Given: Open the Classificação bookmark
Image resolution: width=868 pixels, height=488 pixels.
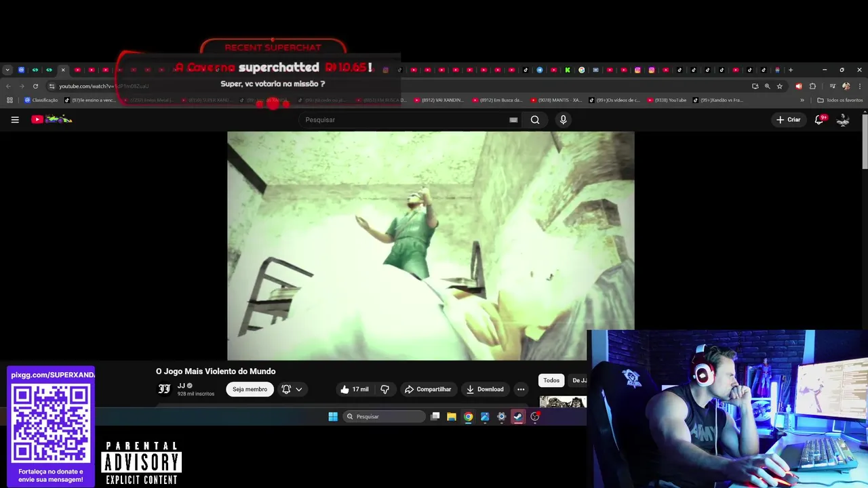Looking at the screenshot, I should click(x=41, y=100).
